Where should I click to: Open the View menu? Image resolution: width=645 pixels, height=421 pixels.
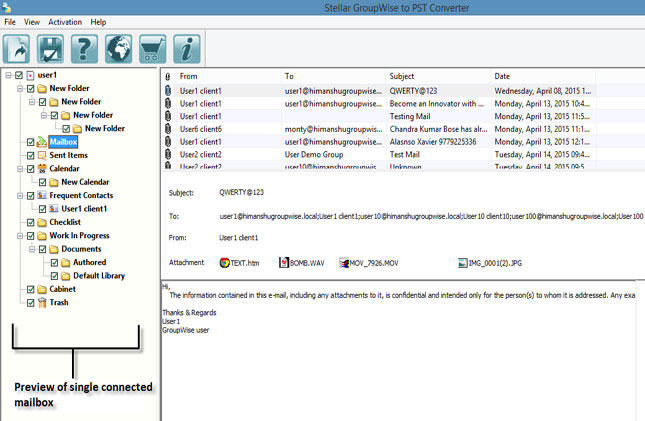[32, 22]
